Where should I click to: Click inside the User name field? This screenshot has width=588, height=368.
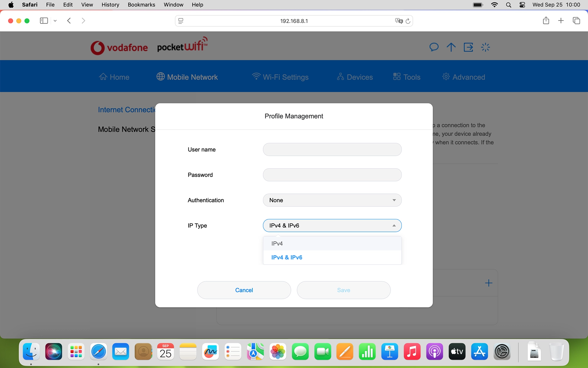click(x=332, y=149)
